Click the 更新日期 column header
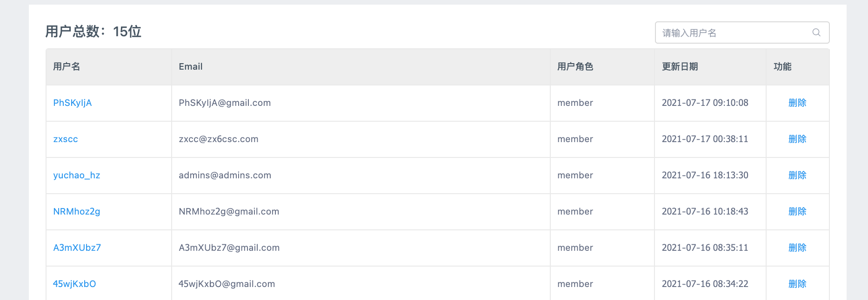The width and height of the screenshot is (868, 300). point(680,66)
